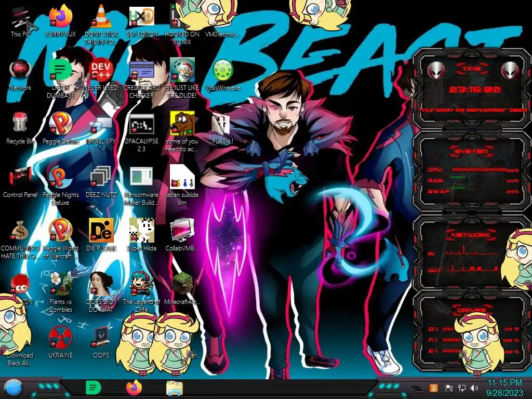
Task: Open the FLASH ! shortcut
Action: (222, 128)
